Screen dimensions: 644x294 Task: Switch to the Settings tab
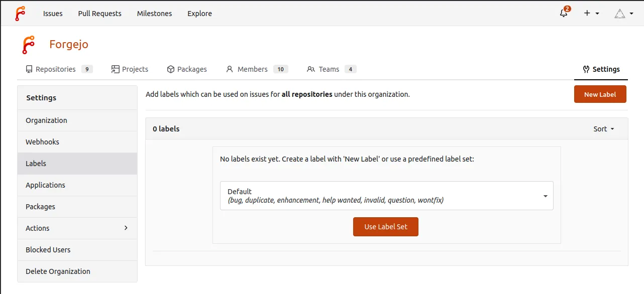(x=601, y=69)
